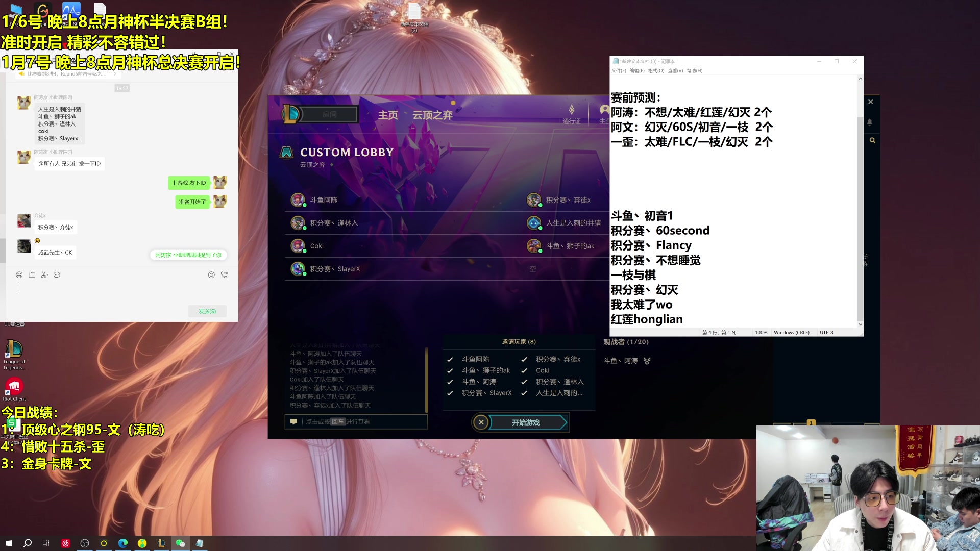Uncheck Coki in the invite players list

[524, 370]
